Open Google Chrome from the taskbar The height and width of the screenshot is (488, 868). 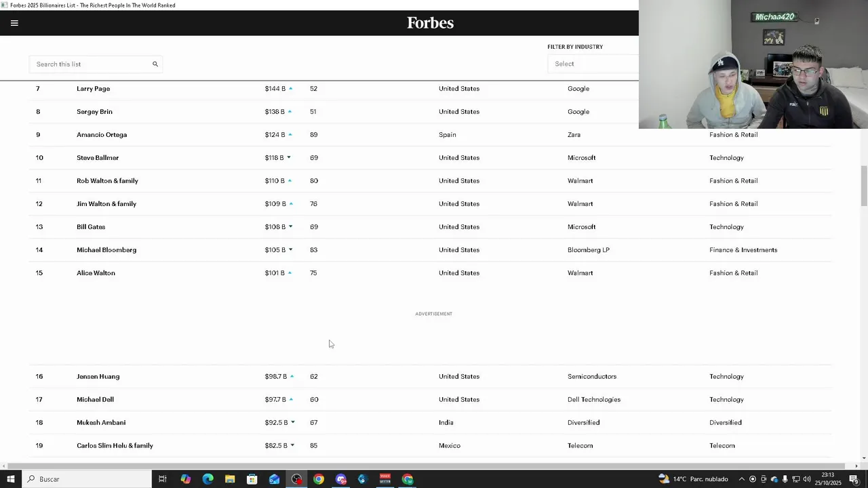click(319, 479)
